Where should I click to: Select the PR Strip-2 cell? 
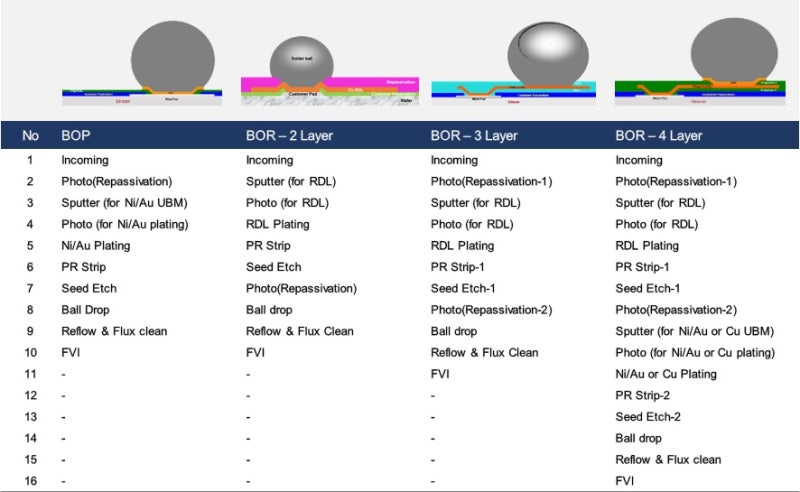coord(642,396)
